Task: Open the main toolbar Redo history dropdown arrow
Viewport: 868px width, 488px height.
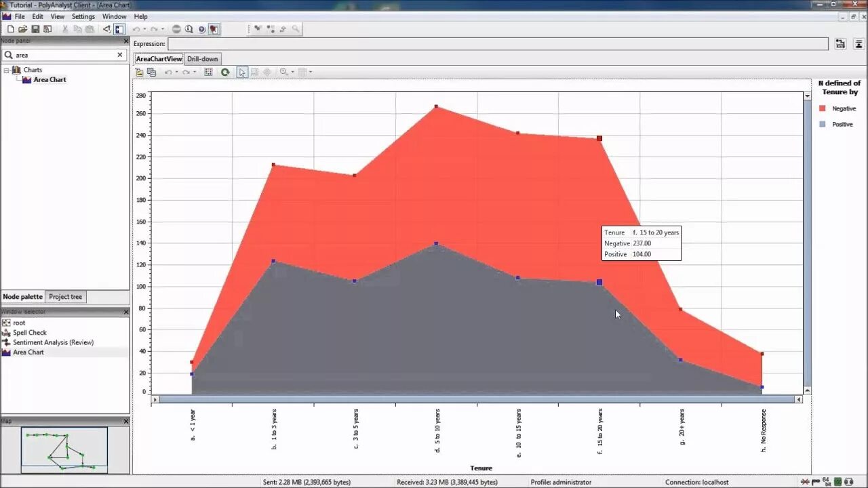Action: 162,29
